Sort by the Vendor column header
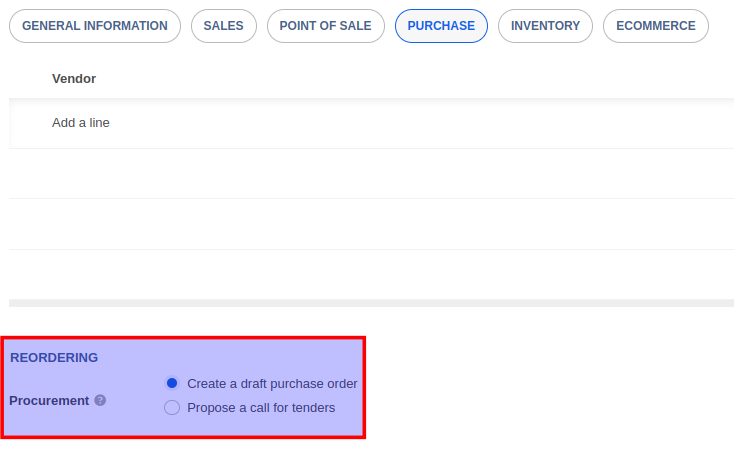Viewport: 734px width, 464px height. pyautogui.click(x=74, y=78)
